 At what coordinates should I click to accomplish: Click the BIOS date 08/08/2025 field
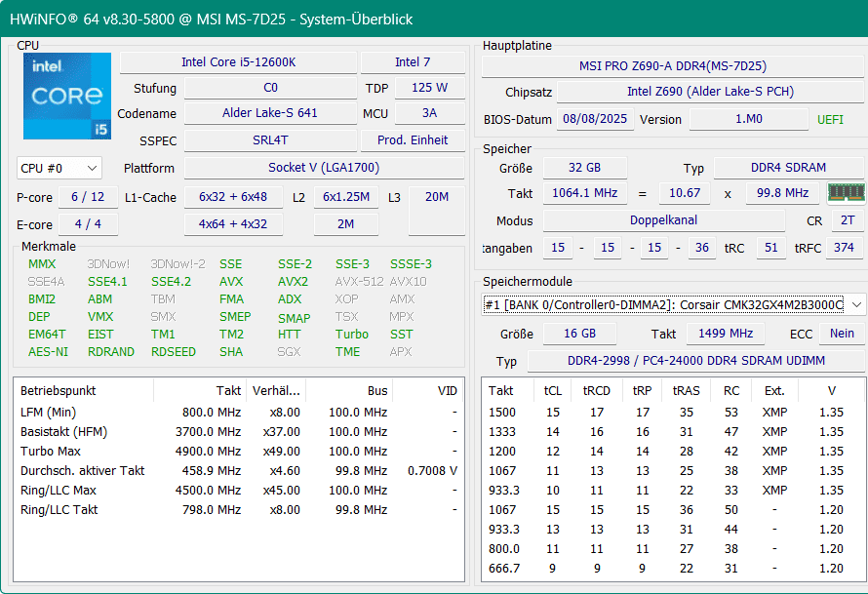tap(594, 120)
